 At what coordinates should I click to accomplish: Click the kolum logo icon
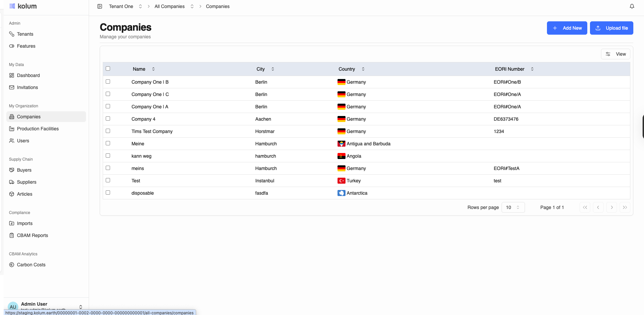[x=12, y=6]
